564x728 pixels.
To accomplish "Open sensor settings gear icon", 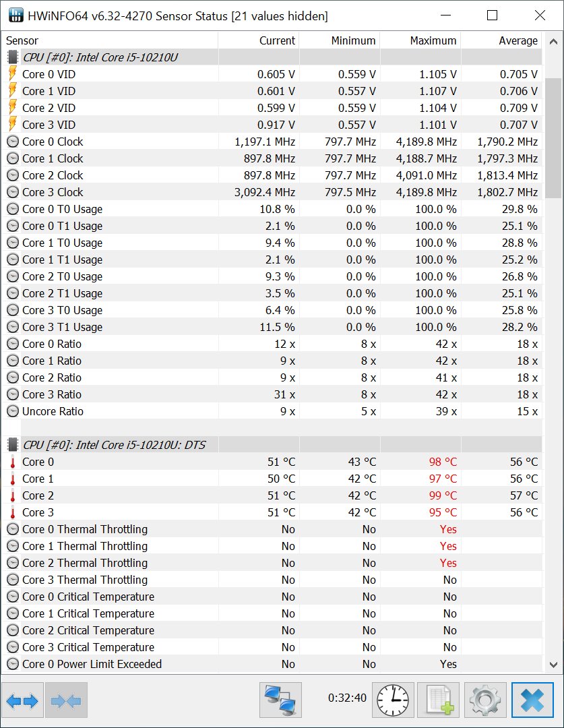I will [x=485, y=700].
